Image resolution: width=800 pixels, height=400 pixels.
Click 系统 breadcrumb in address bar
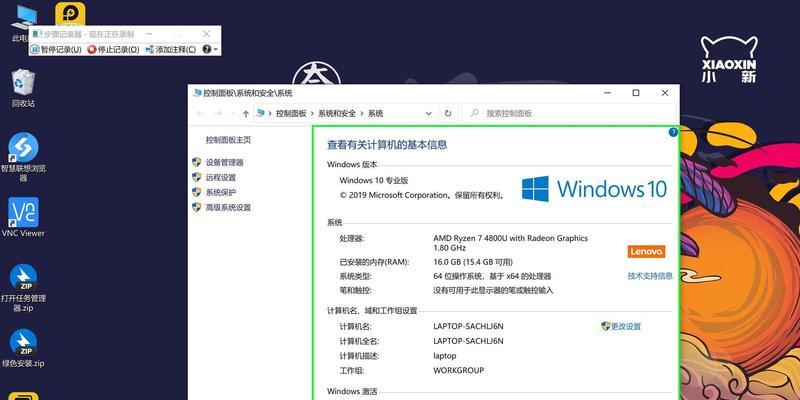tap(376, 114)
